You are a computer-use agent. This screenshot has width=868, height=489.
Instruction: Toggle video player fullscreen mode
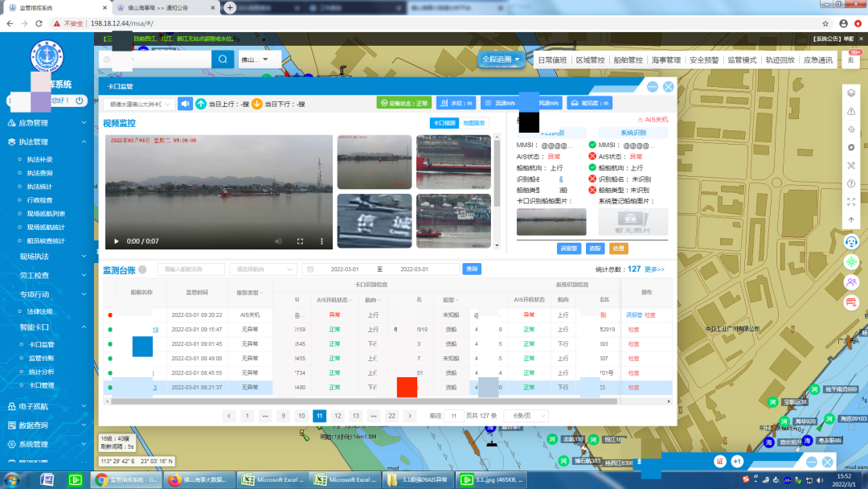click(300, 241)
